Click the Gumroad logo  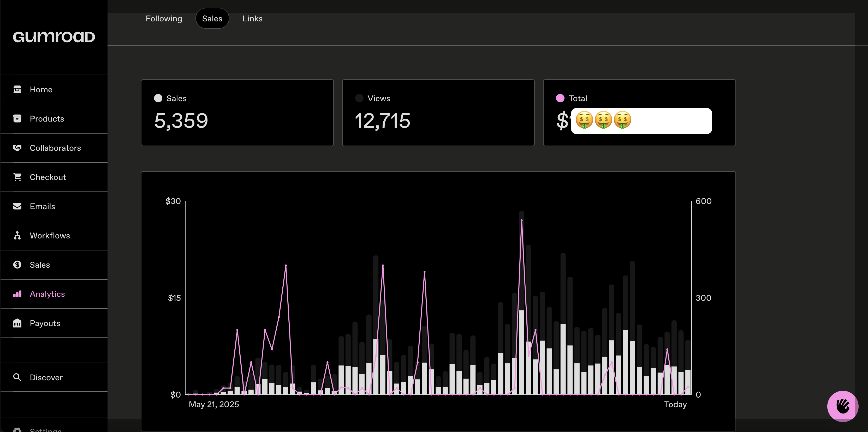[54, 37]
